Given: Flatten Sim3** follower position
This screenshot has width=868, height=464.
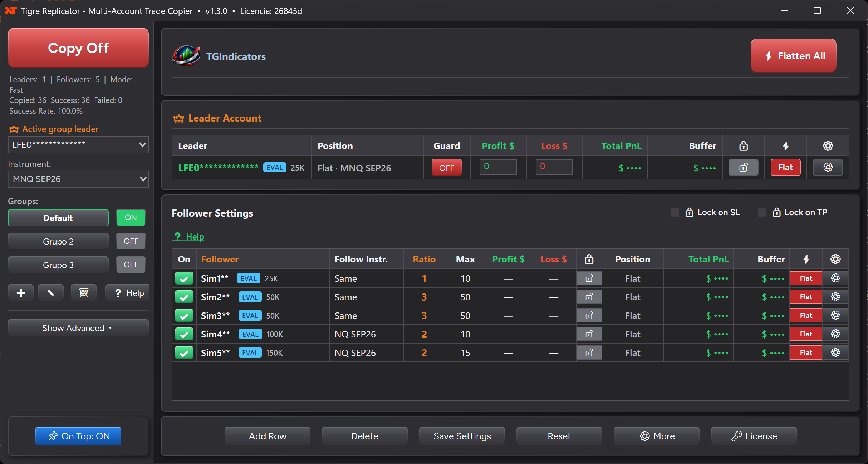Looking at the screenshot, I should (806, 315).
